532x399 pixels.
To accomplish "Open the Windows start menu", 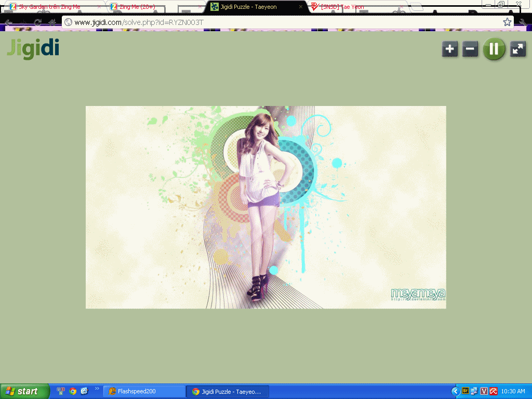I will (25, 391).
